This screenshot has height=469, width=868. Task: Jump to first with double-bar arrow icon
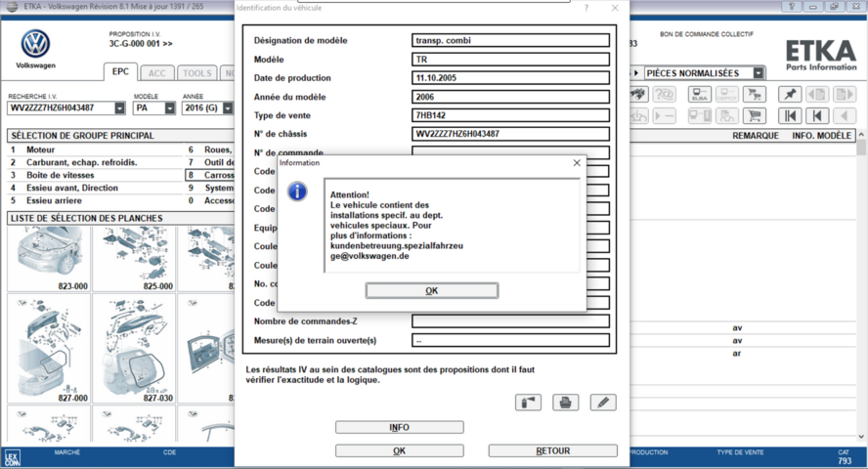[x=790, y=115]
